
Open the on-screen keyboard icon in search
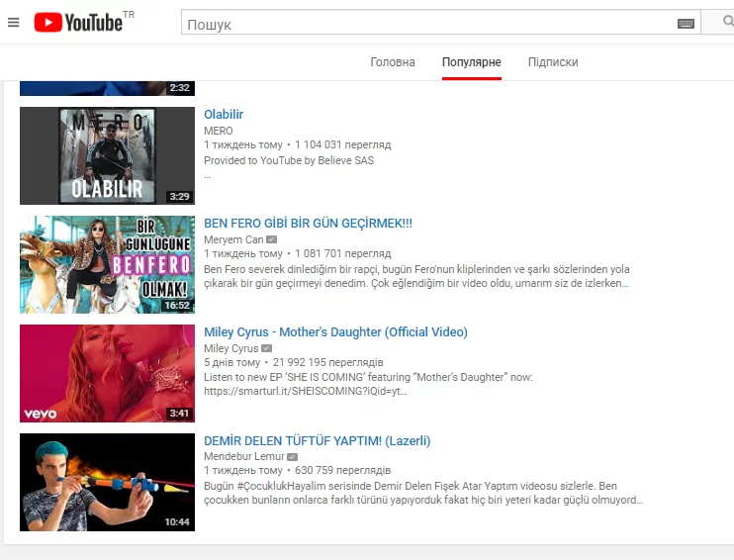pos(686,24)
